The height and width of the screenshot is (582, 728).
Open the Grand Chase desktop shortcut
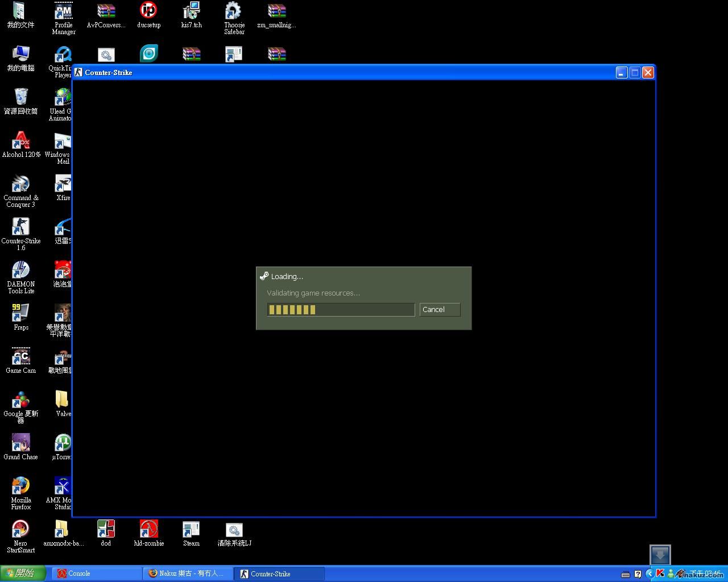coord(21,443)
